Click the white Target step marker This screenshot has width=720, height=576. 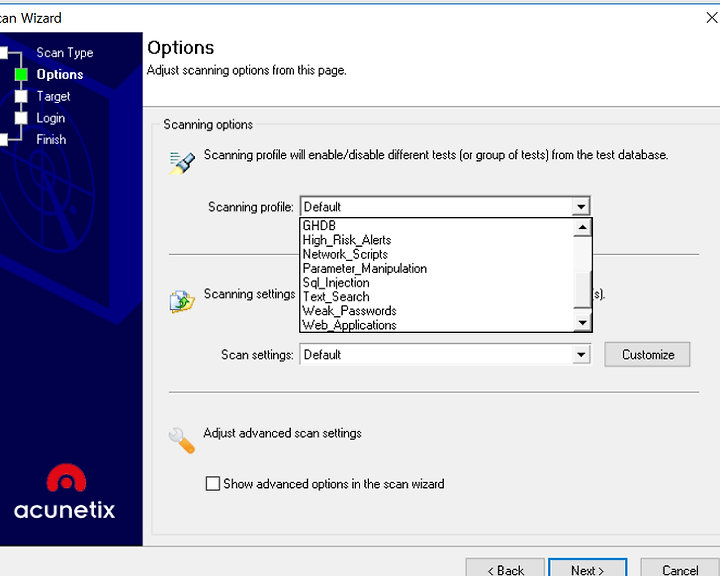pos(21,96)
